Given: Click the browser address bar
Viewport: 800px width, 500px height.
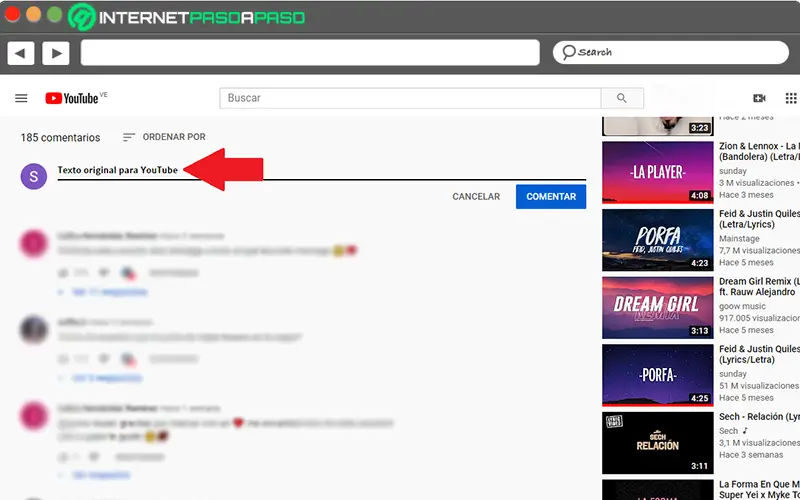Looking at the screenshot, I should [310, 53].
